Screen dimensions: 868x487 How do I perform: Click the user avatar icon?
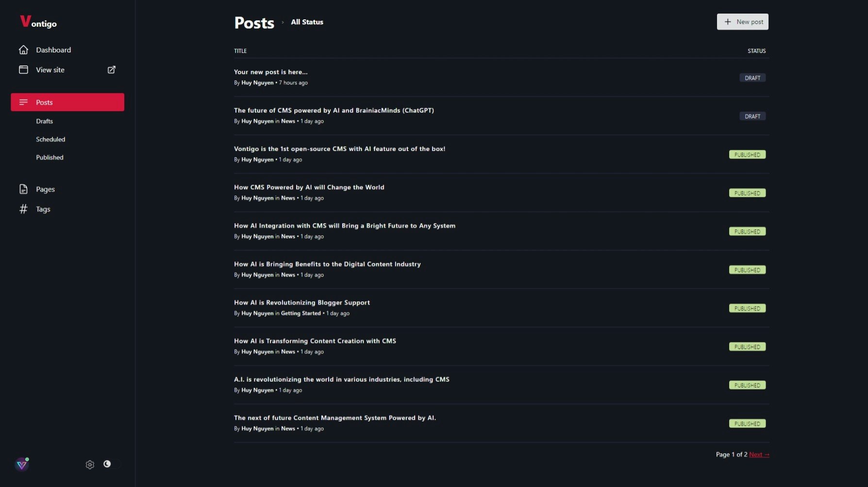click(22, 465)
